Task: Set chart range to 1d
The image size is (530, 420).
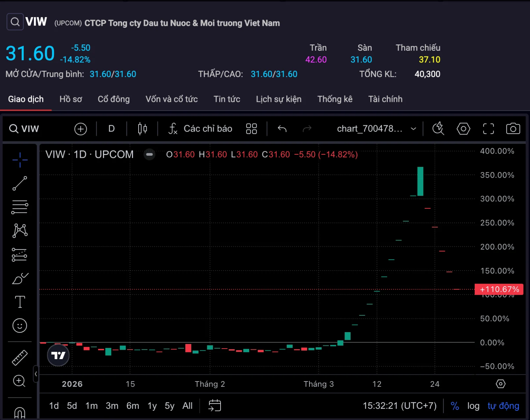Action: click(54, 406)
